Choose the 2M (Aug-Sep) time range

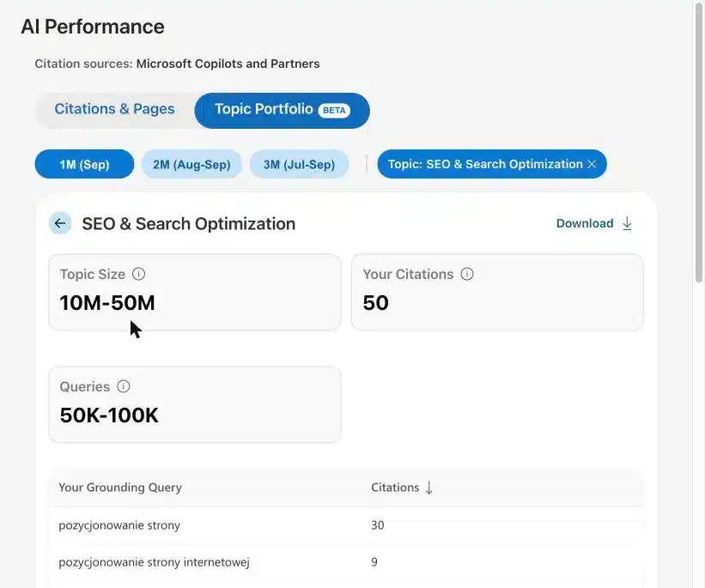191,164
